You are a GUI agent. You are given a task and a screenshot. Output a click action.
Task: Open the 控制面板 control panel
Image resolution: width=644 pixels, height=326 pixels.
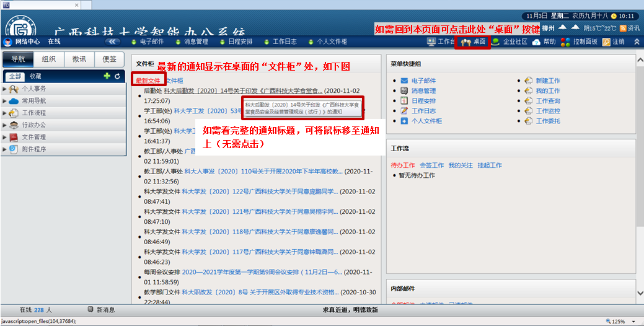tap(578, 42)
